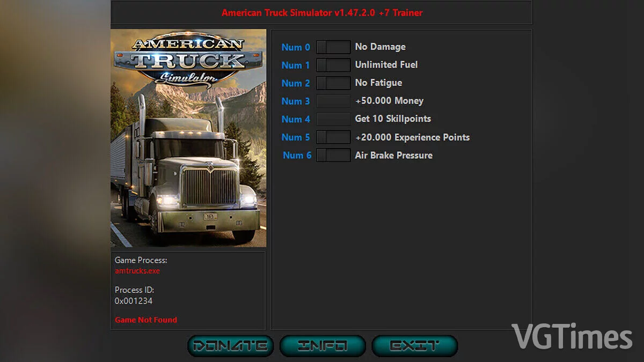Select the Num 4 hotkey label
Image resolution: width=644 pixels, height=362 pixels.
click(x=296, y=119)
